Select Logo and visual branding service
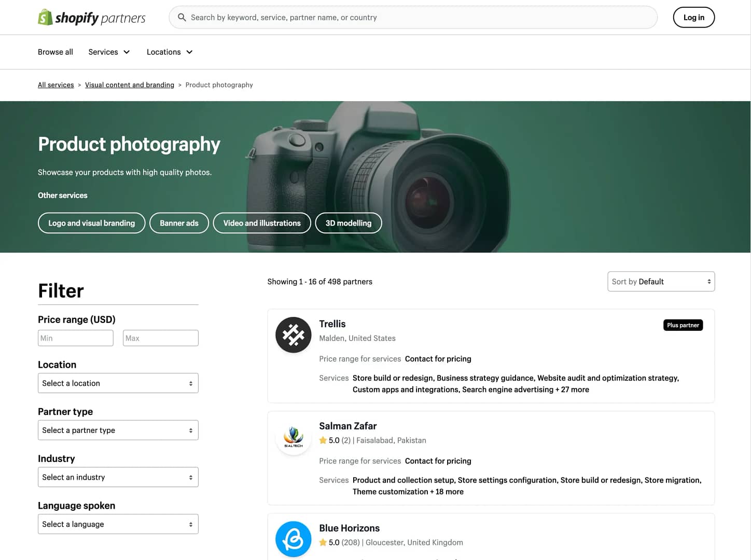Image resolution: width=751 pixels, height=560 pixels. pyautogui.click(x=92, y=223)
